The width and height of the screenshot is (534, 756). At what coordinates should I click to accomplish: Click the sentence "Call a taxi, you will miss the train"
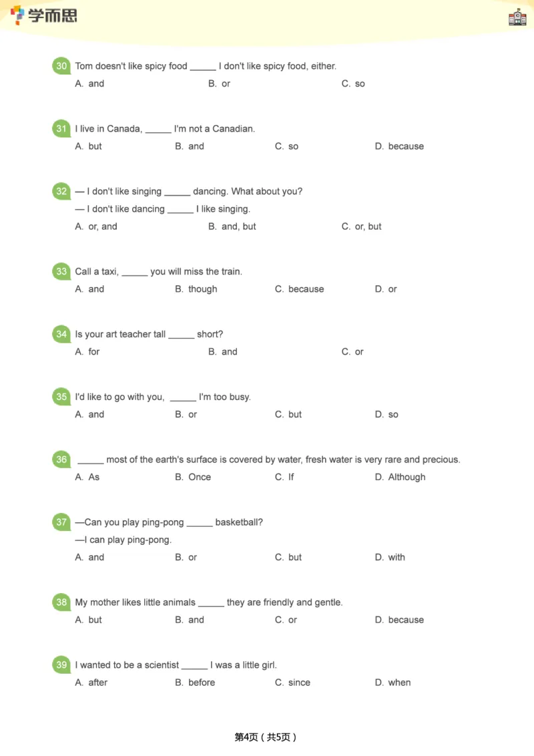coord(159,272)
